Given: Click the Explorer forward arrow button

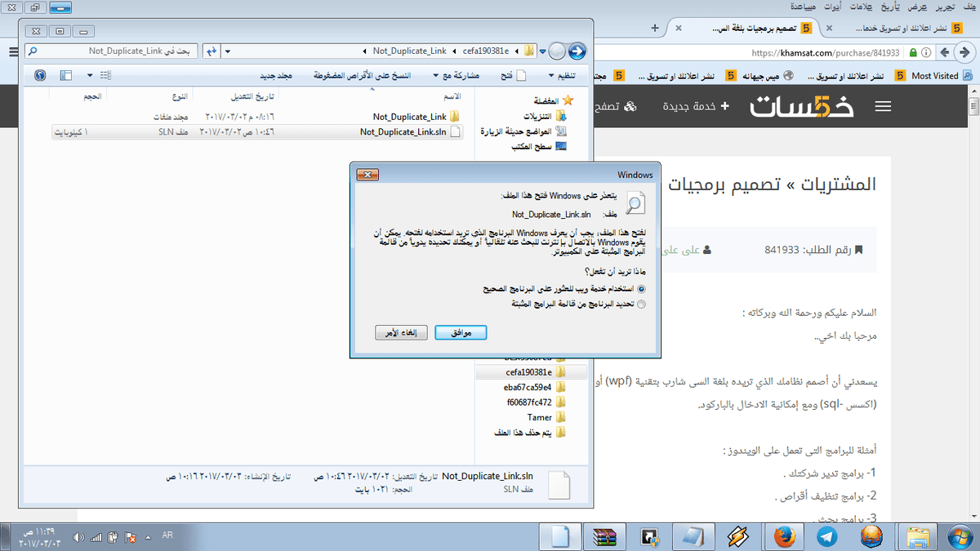Looking at the screenshot, I should click(557, 51).
